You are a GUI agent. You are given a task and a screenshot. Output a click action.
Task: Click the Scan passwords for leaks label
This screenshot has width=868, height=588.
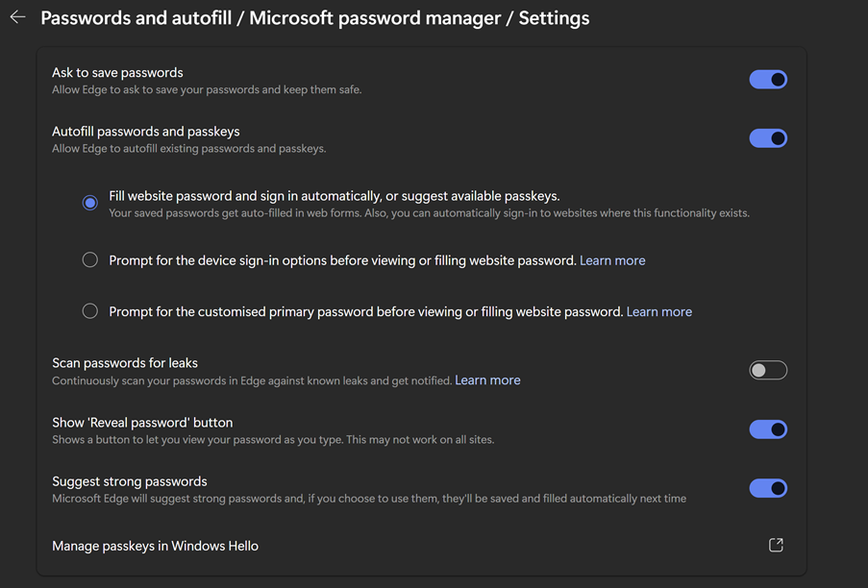[125, 362]
